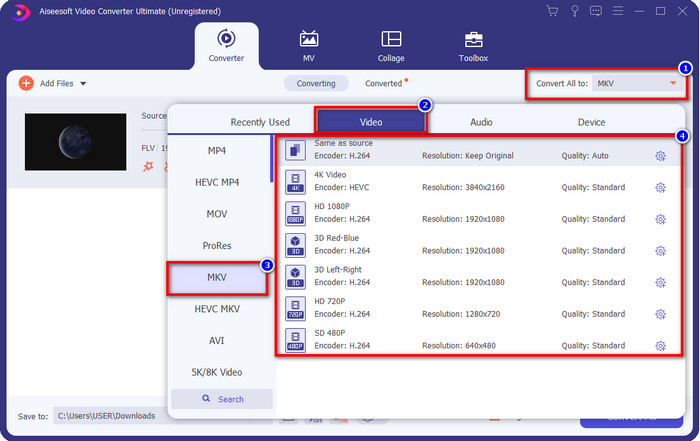Click the HD 1080P preset icon

pyautogui.click(x=296, y=213)
